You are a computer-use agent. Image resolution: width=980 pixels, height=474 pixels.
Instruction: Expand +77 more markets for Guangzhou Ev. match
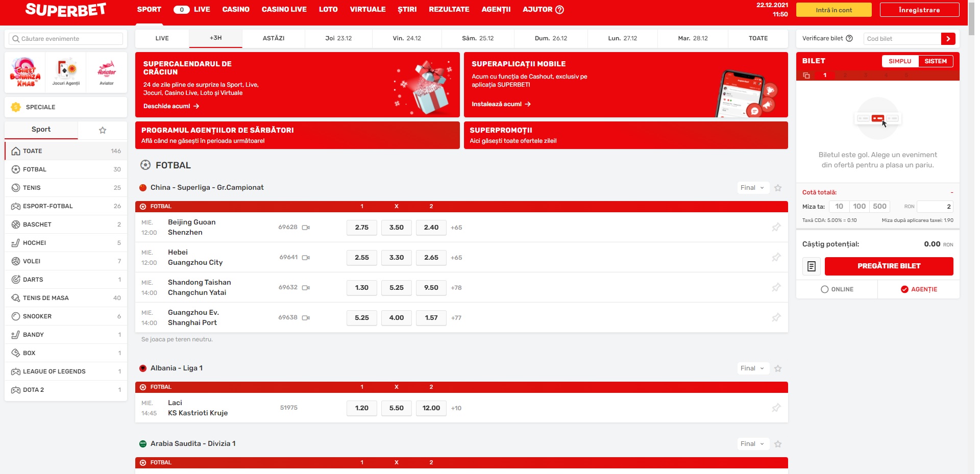(456, 318)
